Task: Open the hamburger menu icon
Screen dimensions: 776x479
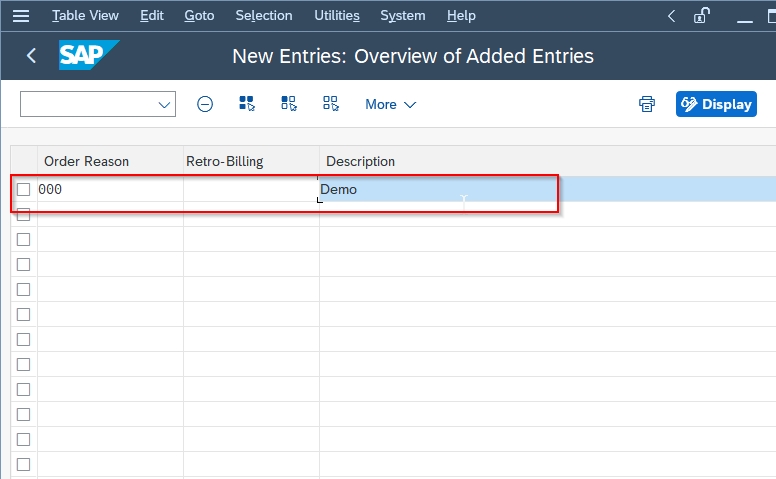Action: [x=21, y=16]
